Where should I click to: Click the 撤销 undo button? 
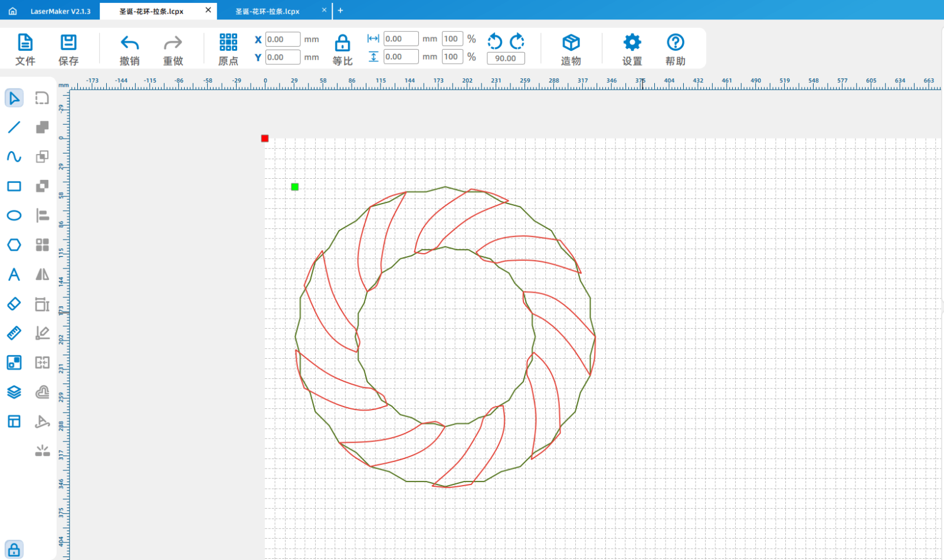pos(130,49)
